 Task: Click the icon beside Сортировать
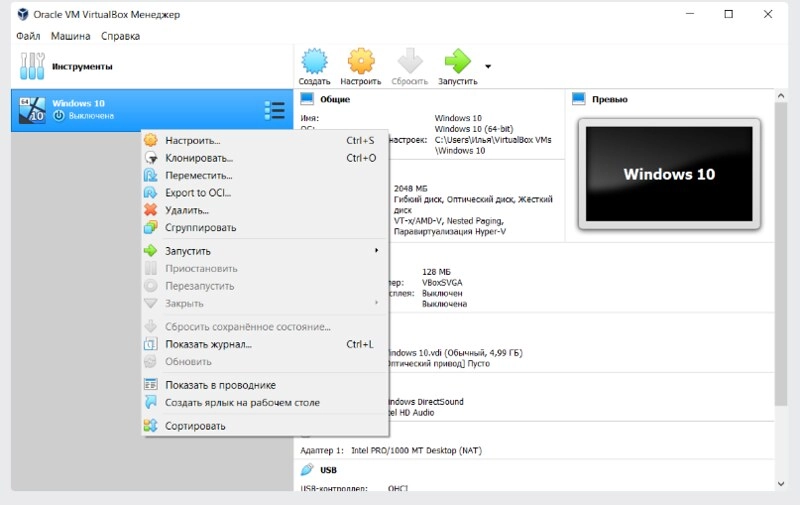pyautogui.click(x=151, y=425)
